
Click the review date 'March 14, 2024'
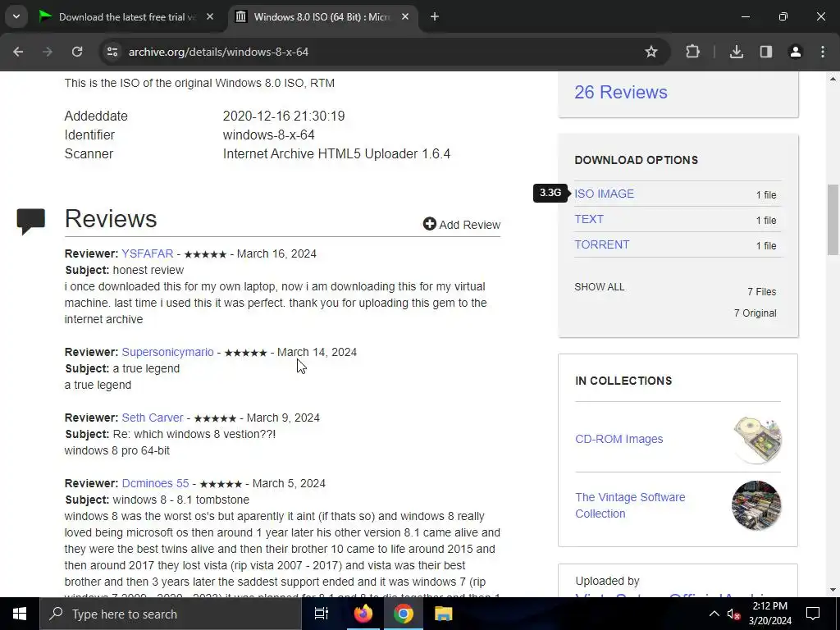pos(317,353)
